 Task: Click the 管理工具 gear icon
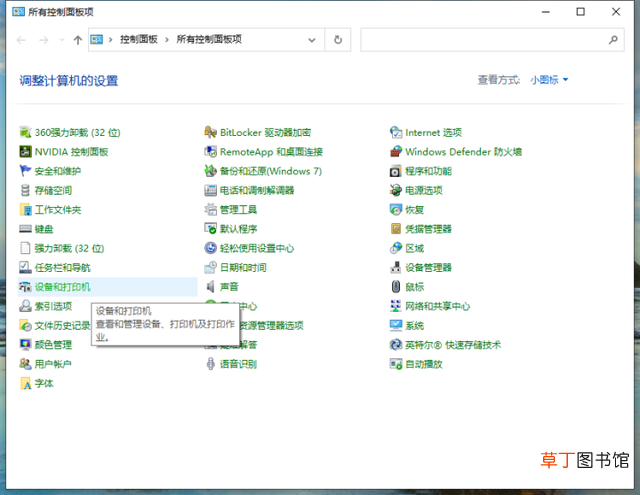click(x=210, y=209)
